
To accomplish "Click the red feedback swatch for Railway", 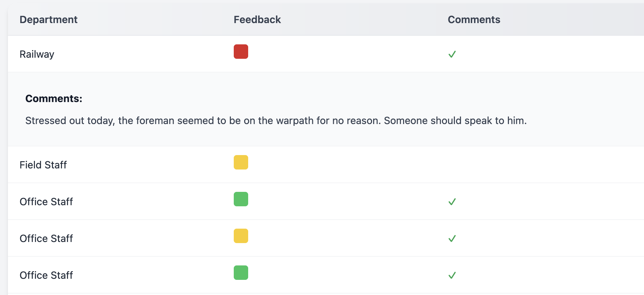I will point(241,52).
